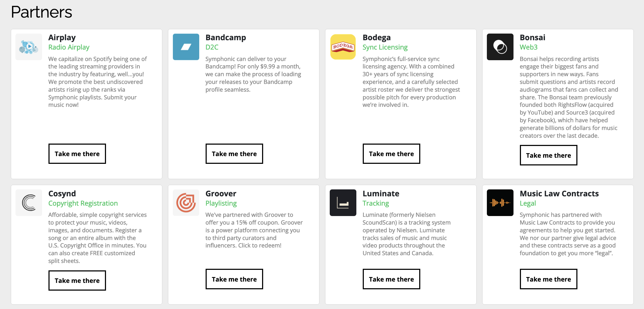
Task: Click Take me there under Music Law Contracts
Action: 549,279
